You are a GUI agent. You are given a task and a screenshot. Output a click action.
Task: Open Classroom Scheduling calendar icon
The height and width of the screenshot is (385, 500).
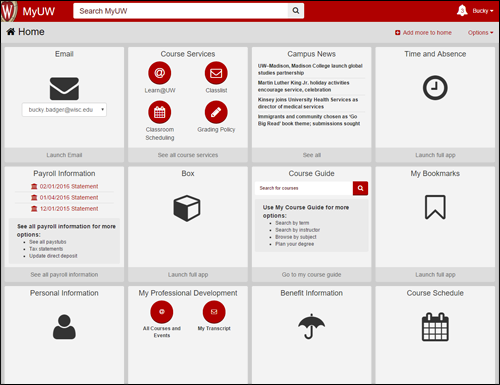[160, 112]
